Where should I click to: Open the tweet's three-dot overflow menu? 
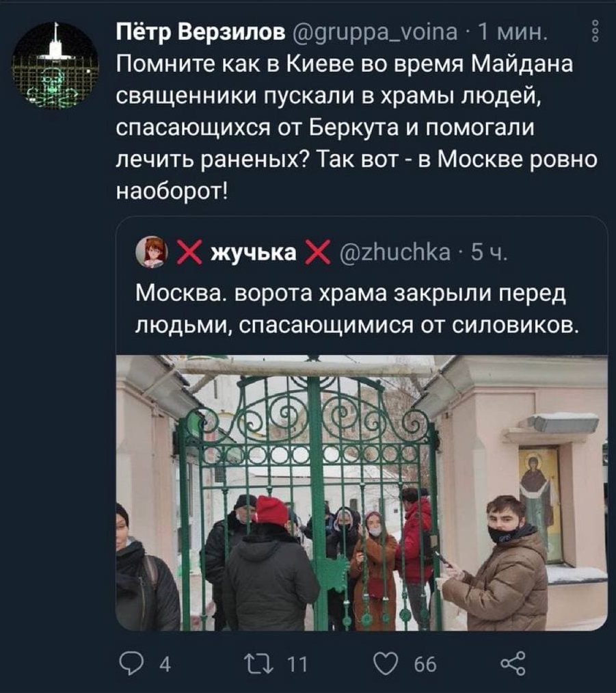click(x=595, y=31)
